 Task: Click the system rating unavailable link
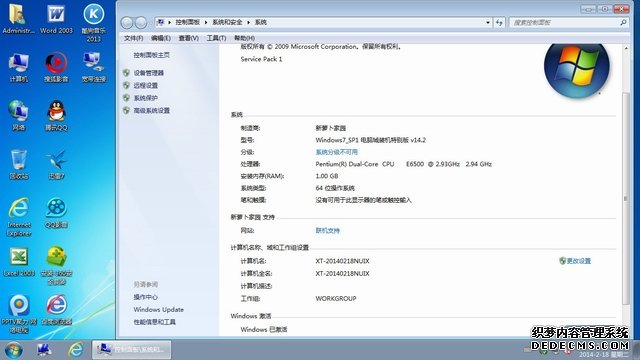(336, 152)
